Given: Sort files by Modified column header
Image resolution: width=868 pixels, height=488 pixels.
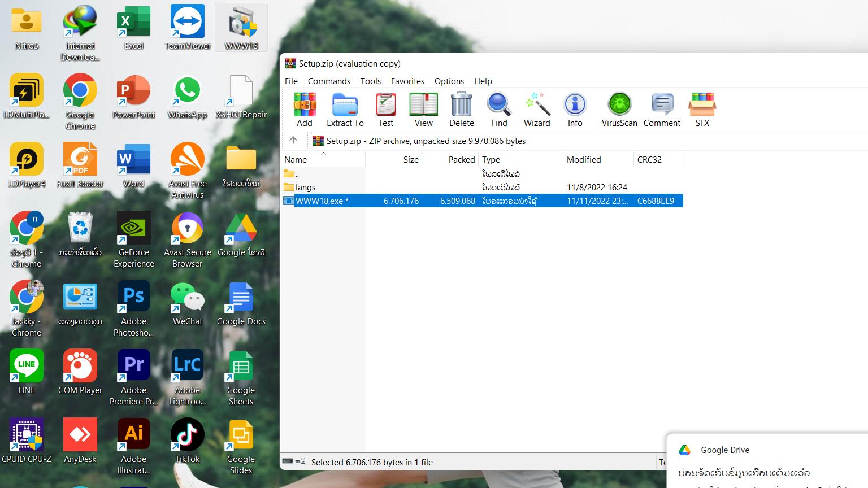Looking at the screenshot, I should tap(584, 160).
